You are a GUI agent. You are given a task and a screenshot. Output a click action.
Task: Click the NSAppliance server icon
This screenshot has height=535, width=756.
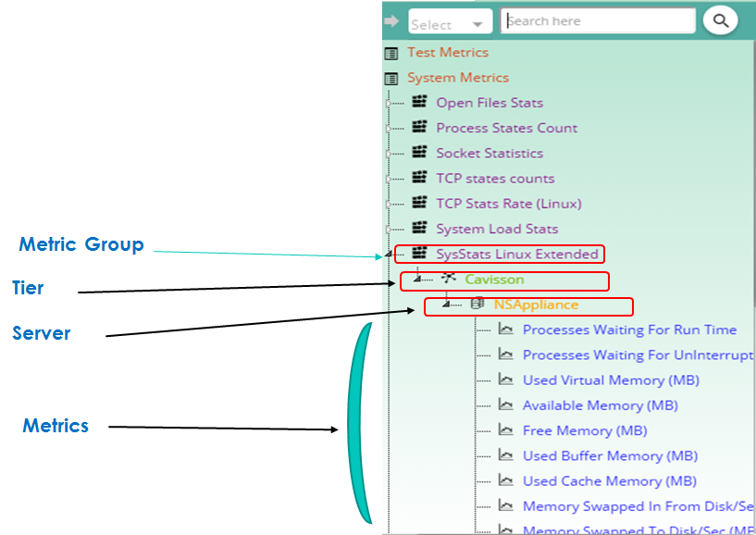pyautogui.click(x=477, y=305)
